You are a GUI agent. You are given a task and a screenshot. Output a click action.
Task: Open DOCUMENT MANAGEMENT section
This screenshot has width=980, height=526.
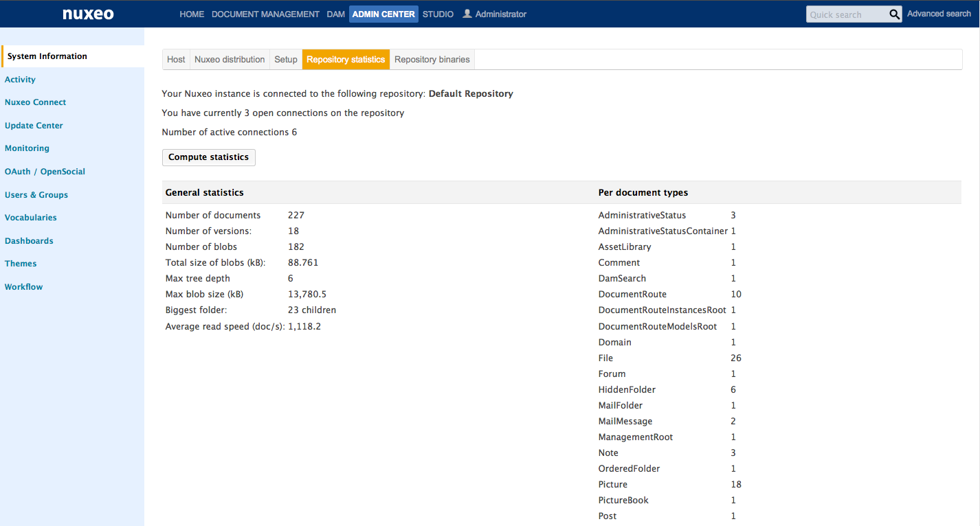[265, 14]
